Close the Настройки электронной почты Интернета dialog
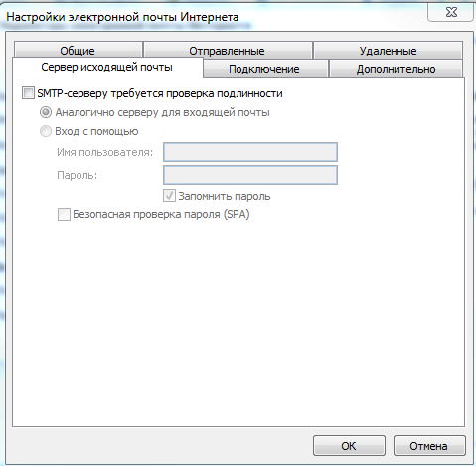 [451, 13]
